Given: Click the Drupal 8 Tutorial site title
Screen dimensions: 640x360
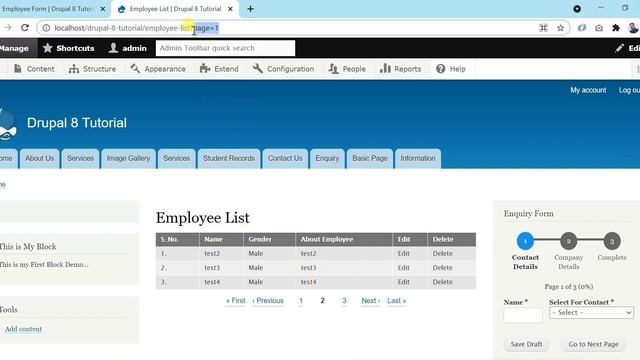Looking at the screenshot, I should tap(77, 123).
